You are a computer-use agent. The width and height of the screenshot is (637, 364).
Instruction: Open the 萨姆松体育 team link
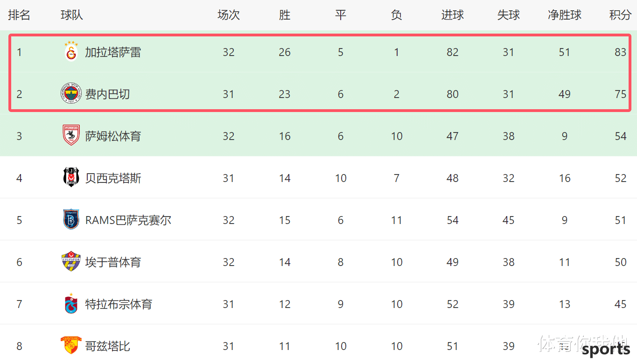point(113,136)
